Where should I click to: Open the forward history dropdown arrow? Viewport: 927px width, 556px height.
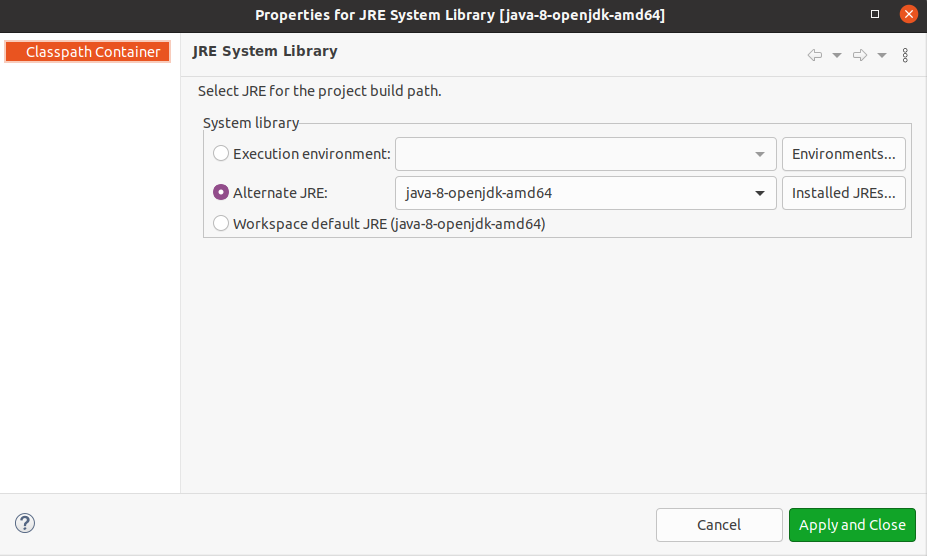tap(882, 55)
